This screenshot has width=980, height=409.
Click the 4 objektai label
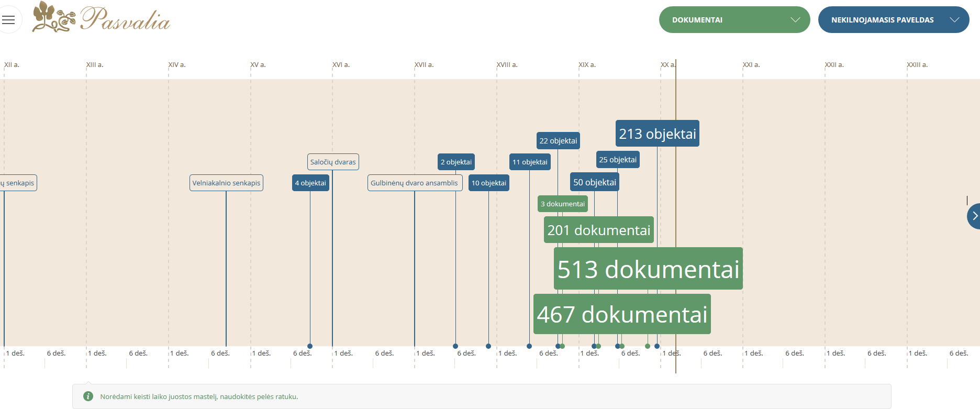[x=310, y=183]
